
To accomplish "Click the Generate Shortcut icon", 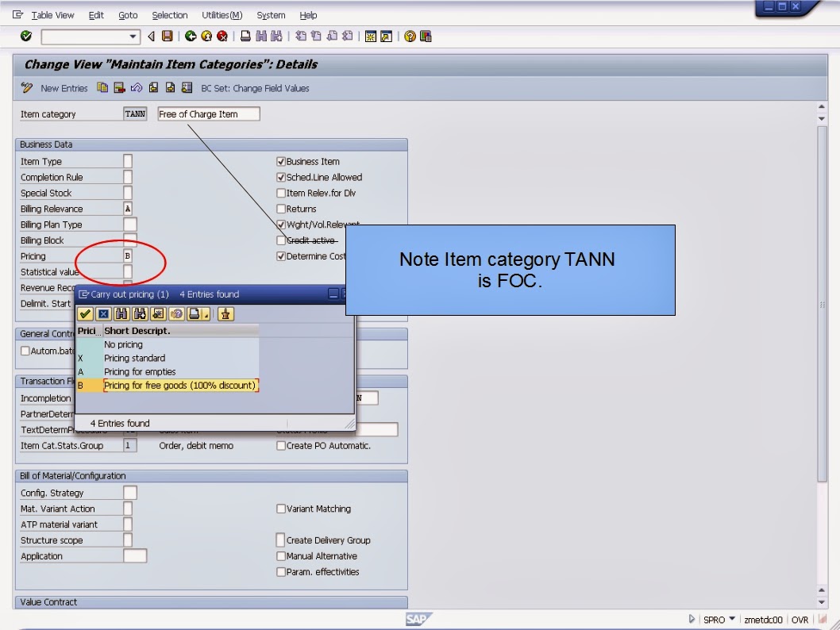I will 386,36.
